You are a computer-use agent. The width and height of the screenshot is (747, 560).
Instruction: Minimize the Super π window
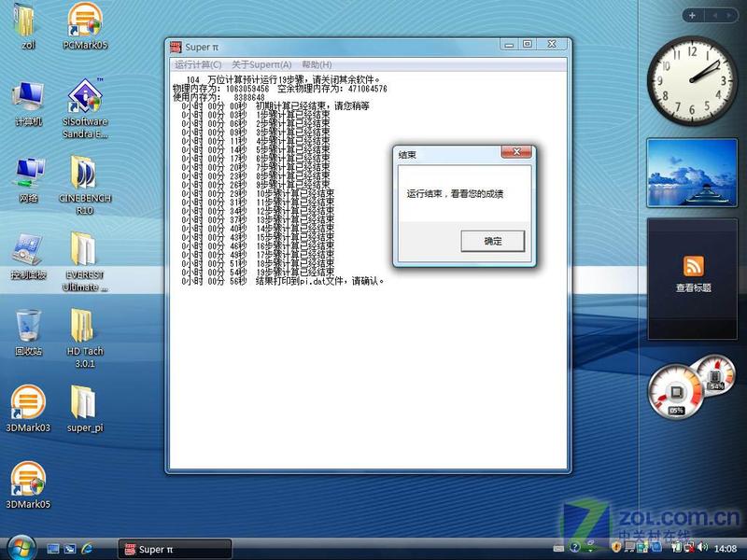pos(509,45)
